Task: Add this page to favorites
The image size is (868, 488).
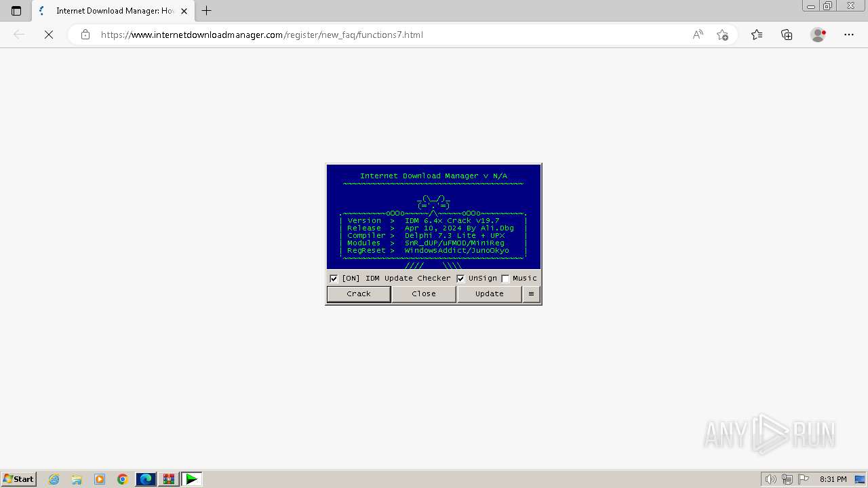Action: 722,35
